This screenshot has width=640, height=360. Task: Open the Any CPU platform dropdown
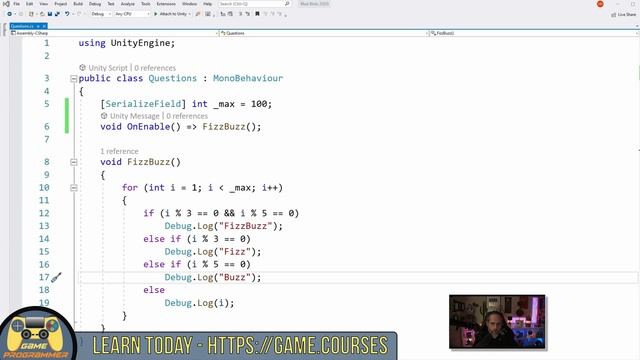132,14
